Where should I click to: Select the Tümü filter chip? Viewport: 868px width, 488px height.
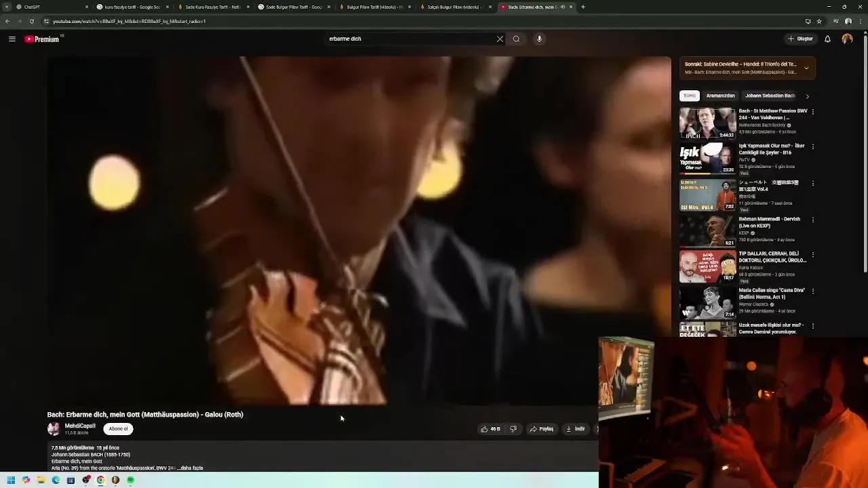coord(690,96)
